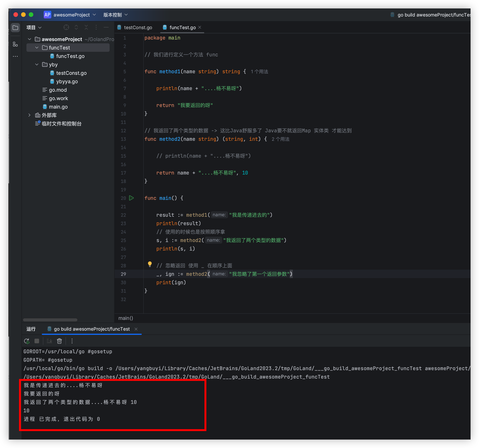Open the Structure tool window icon
The height and width of the screenshot is (448, 479).
pos(15,44)
